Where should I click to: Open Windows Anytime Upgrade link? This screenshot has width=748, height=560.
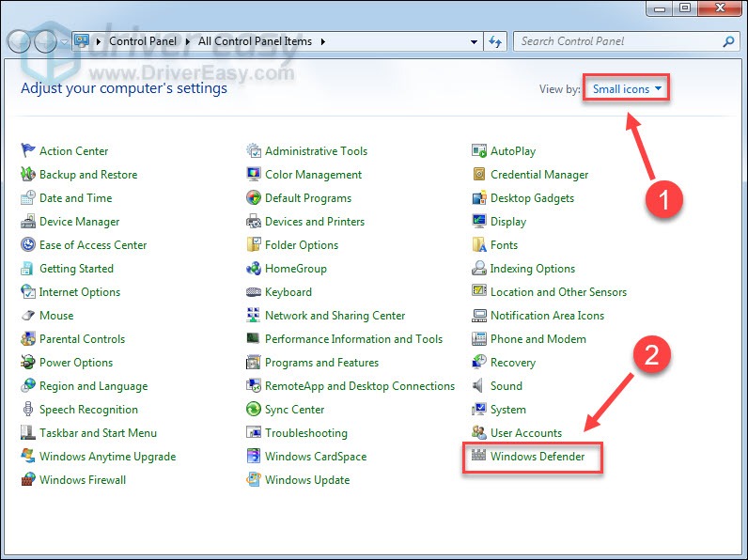pyautogui.click(x=108, y=457)
